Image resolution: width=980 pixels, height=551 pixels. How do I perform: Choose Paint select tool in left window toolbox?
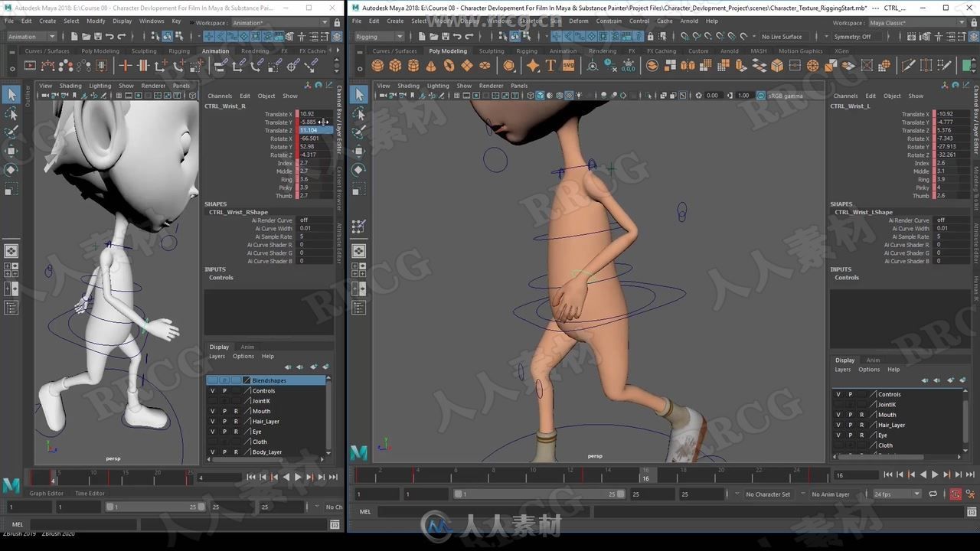[x=11, y=132]
